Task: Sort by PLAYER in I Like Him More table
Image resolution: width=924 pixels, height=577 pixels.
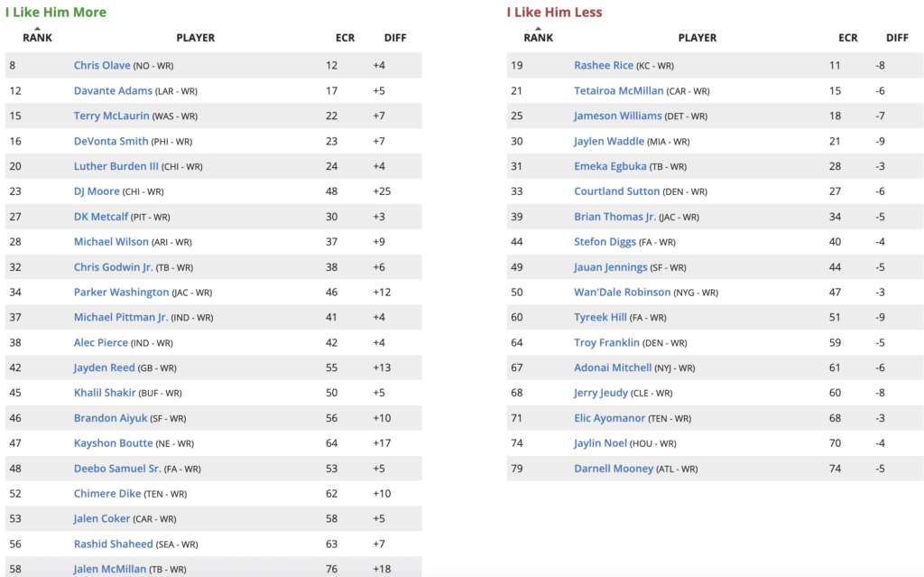Action: [195, 38]
